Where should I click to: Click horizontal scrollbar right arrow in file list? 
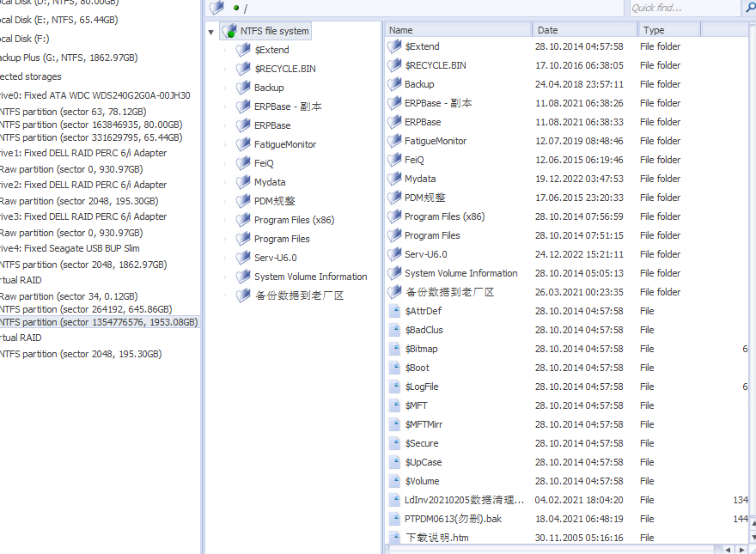pos(742,550)
